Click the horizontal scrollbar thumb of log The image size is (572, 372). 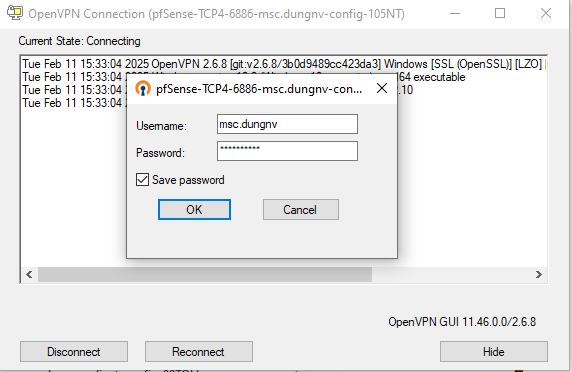click(205, 274)
